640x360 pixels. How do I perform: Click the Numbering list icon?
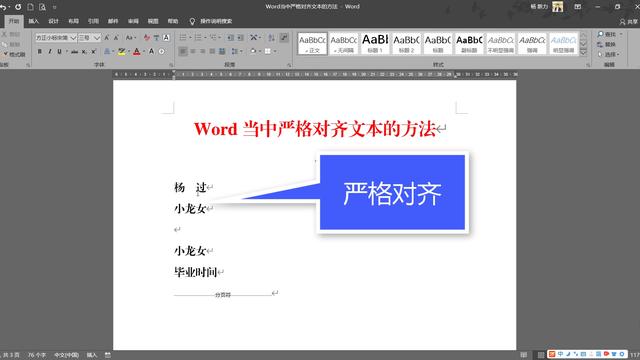coord(198,38)
